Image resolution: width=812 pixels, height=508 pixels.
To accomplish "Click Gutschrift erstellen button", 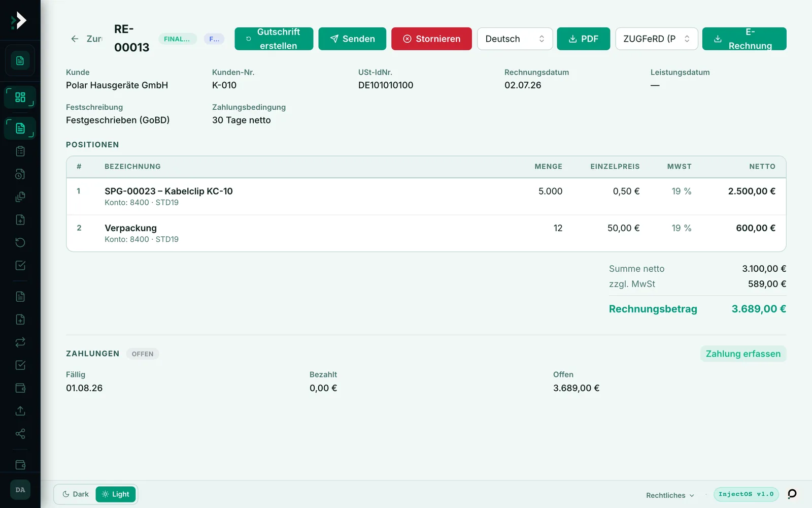I will [274, 39].
